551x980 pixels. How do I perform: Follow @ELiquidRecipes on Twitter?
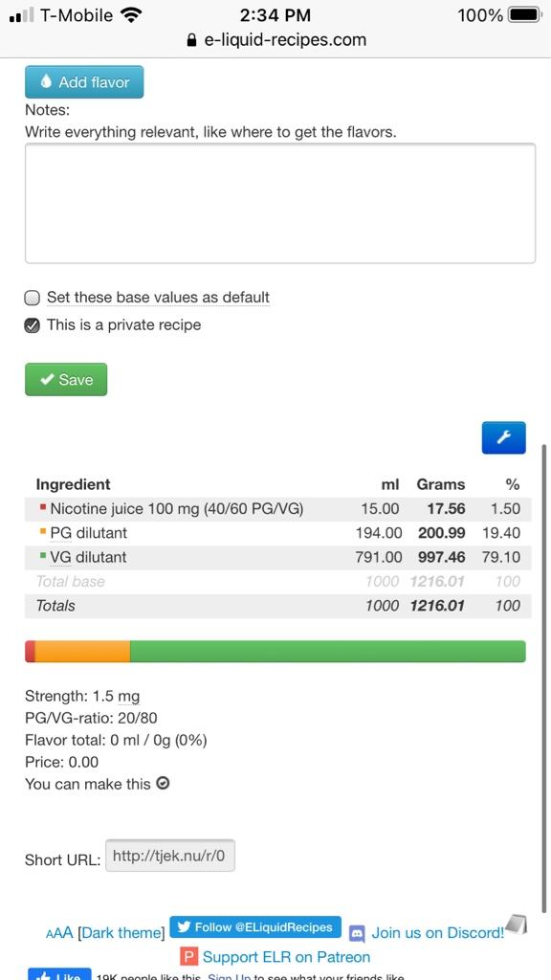(x=255, y=927)
